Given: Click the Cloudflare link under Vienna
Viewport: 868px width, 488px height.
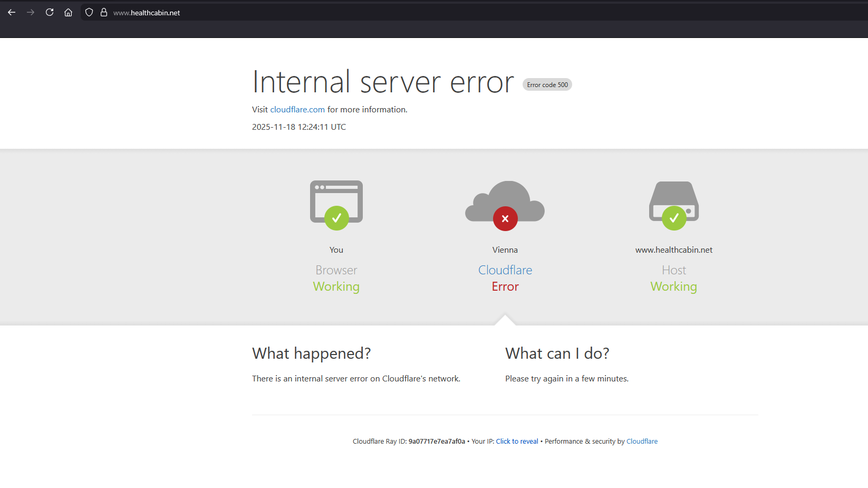Looking at the screenshot, I should [x=505, y=270].
